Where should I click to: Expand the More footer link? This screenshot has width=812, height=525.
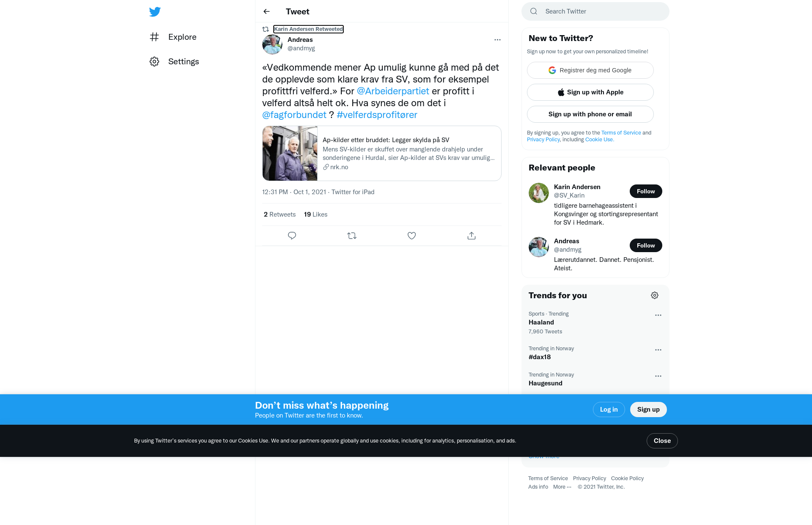pyautogui.click(x=562, y=487)
